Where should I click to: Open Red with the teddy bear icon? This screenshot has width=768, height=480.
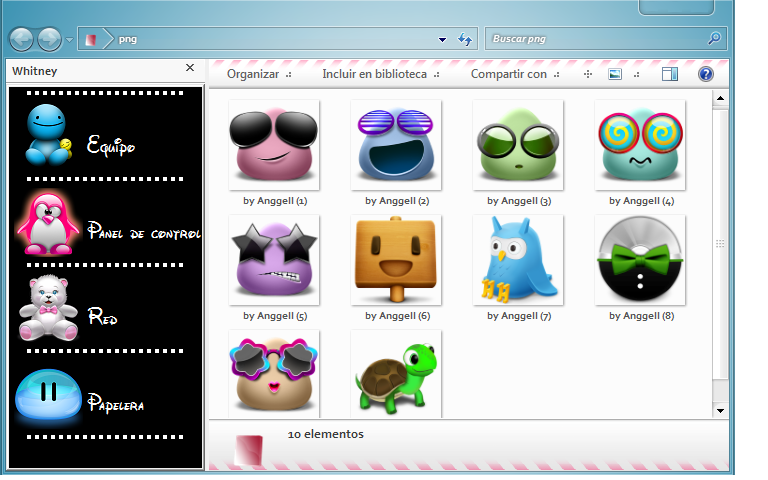pyautogui.click(x=48, y=309)
